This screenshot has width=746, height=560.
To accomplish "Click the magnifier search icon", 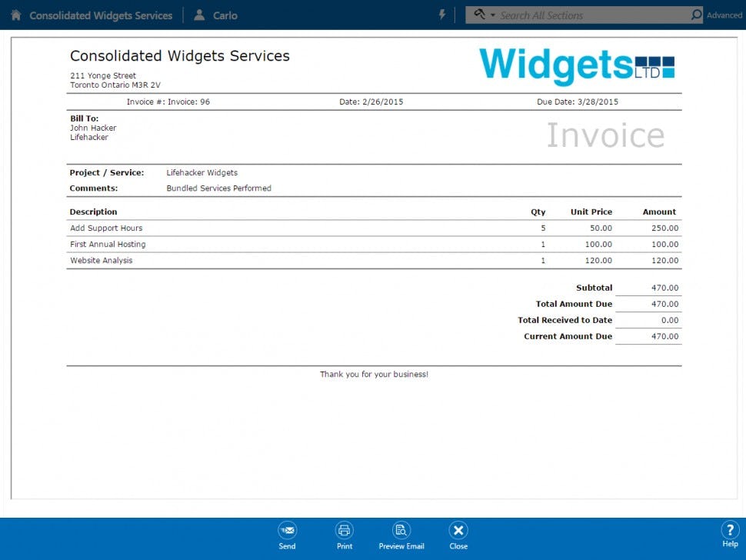I will pyautogui.click(x=696, y=15).
